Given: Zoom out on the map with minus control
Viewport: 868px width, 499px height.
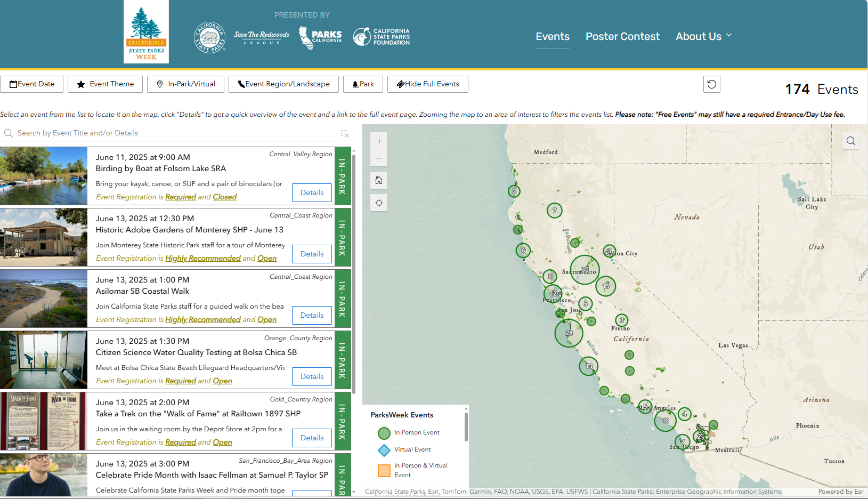Looking at the screenshot, I should pyautogui.click(x=379, y=158).
